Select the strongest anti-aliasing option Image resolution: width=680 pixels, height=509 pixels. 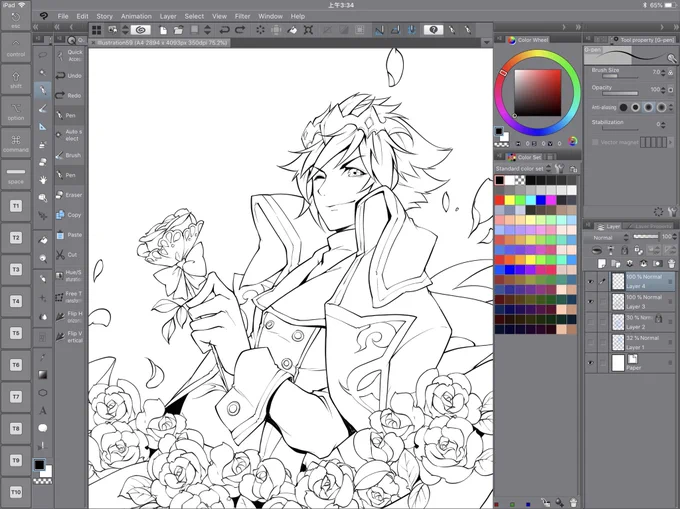tap(661, 107)
